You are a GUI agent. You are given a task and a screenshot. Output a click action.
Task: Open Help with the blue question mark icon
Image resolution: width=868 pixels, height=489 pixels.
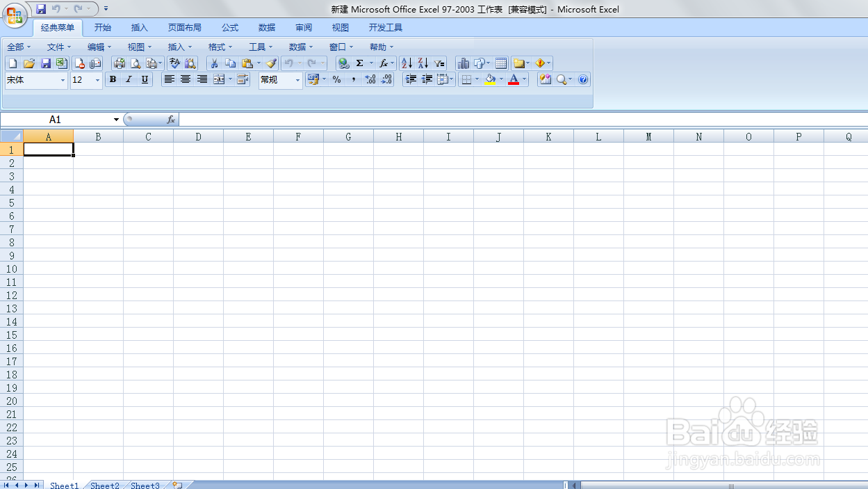[x=583, y=80]
